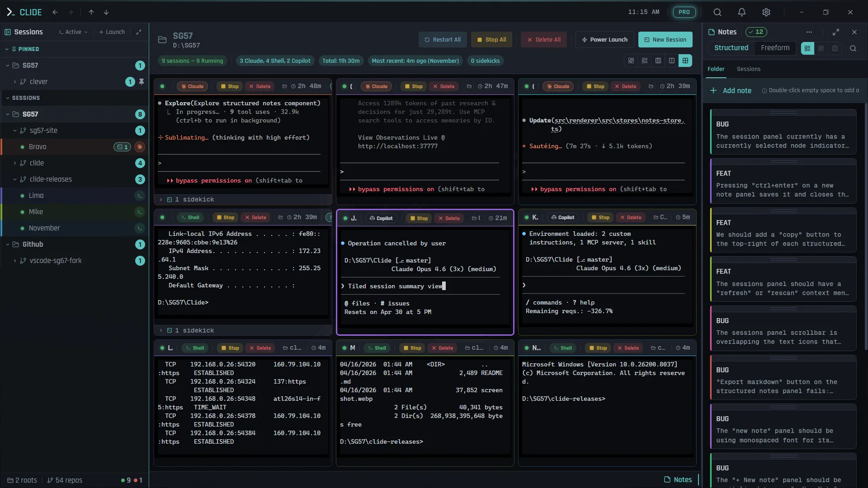Click the Claude icon on the Bravo row
The width and height of the screenshot is (868, 488).
140,147
